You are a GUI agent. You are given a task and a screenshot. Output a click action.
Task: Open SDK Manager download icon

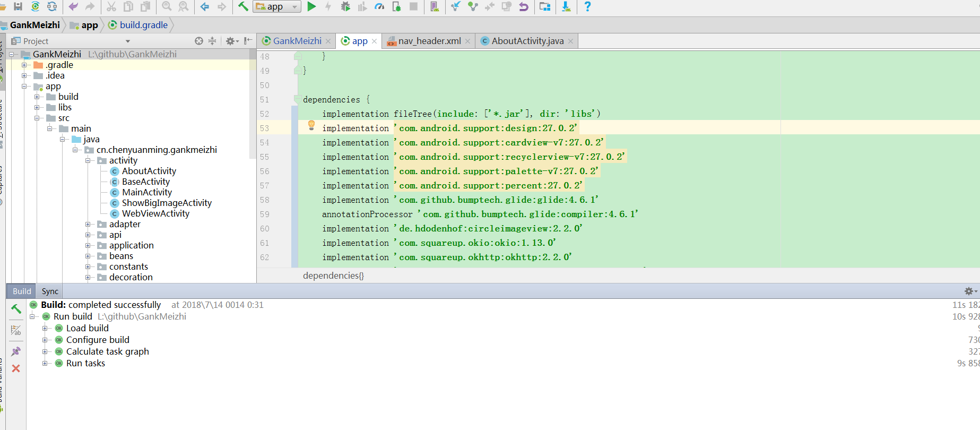[x=566, y=6]
